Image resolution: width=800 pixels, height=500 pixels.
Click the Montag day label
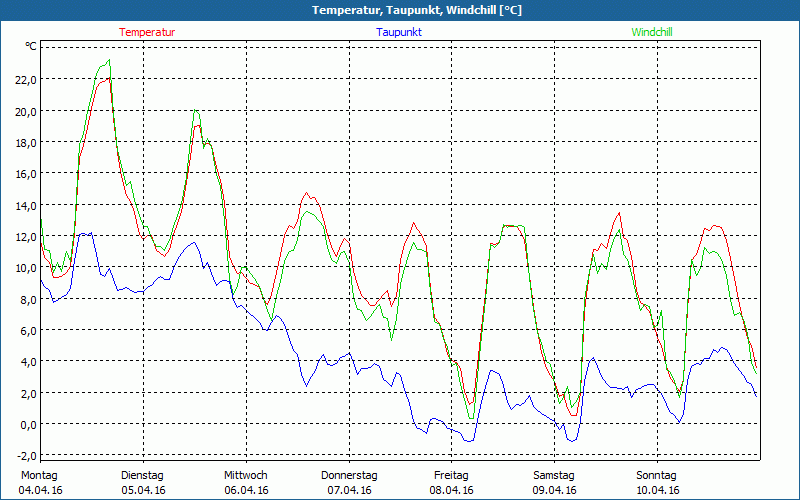[x=39, y=476]
